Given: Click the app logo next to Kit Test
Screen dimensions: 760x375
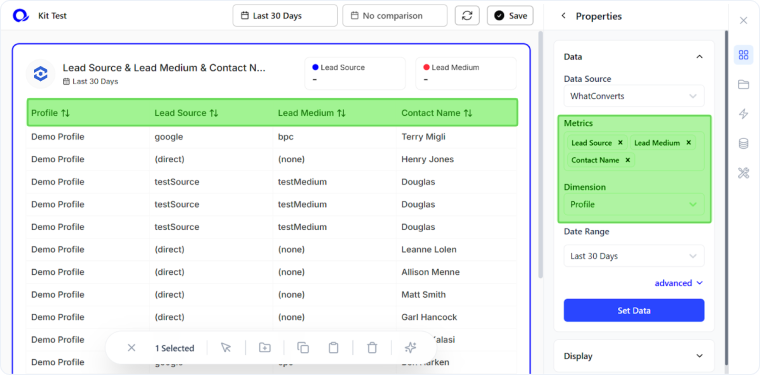Looking at the screenshot, I should [x=21, y=16].
